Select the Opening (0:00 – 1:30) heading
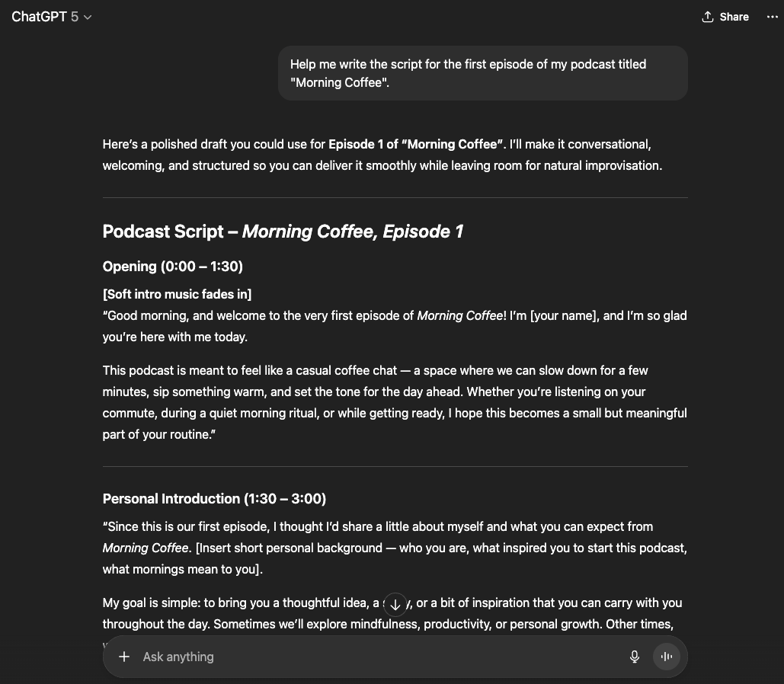Image resolution: width=784 pixels, height=684 pixels. point(172,267)
